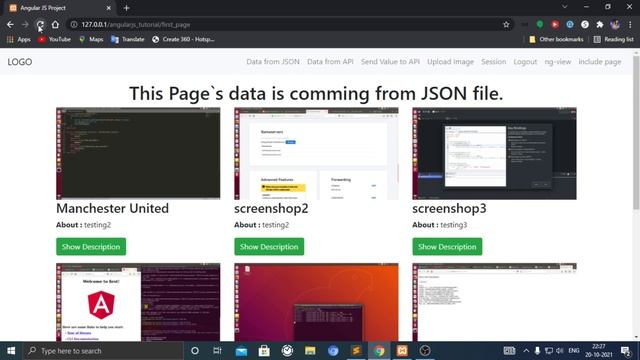Go to Send Value to API page
640x360 pixels.
pos(390,62)
